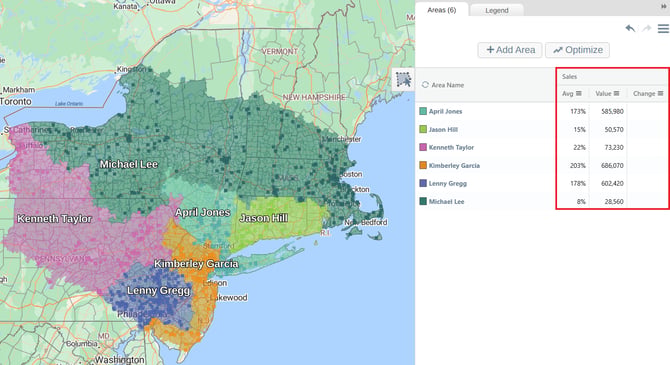
Task: Click Lenny Gregg blue color swatch
Action: pos(423,183)
